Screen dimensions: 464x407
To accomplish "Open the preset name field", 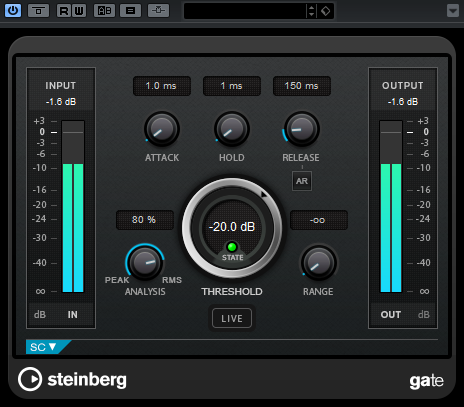I will pyautogui.click(x=245, y=11).
